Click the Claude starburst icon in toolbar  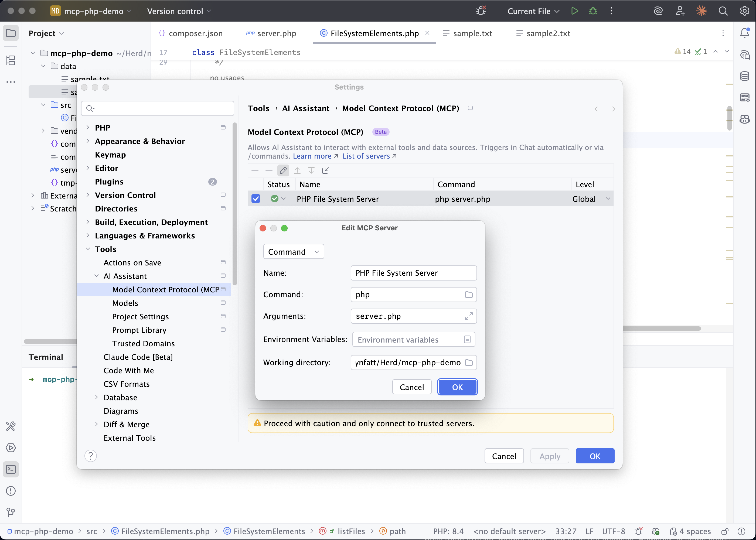coord(701,11)
